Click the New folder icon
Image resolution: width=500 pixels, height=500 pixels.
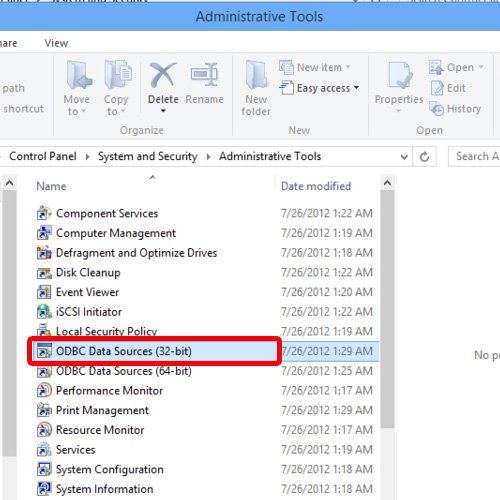(256, 75)
